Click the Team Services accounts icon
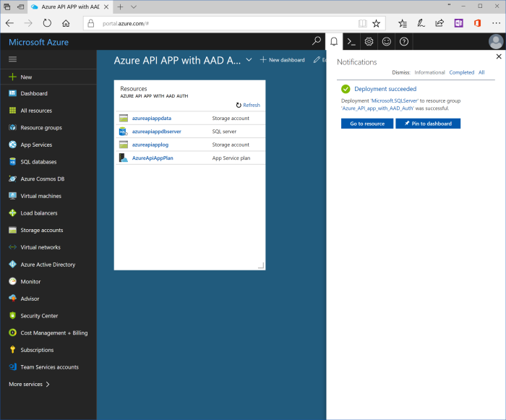 [12, 367]
